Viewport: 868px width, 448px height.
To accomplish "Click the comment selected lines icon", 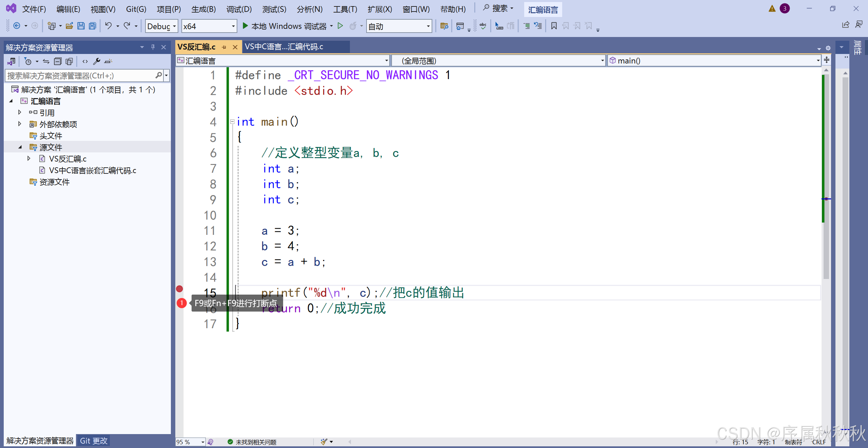I will point(527,26).
